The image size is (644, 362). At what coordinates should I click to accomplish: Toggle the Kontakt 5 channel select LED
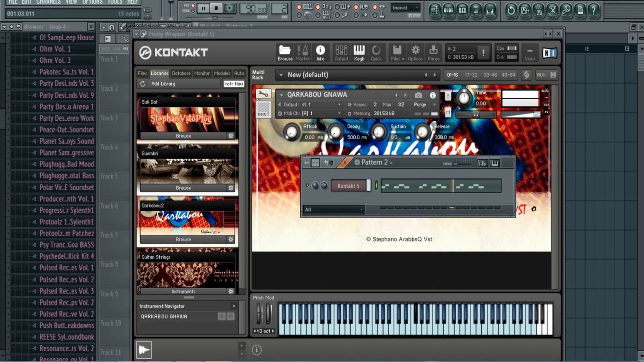click(376, 186)
